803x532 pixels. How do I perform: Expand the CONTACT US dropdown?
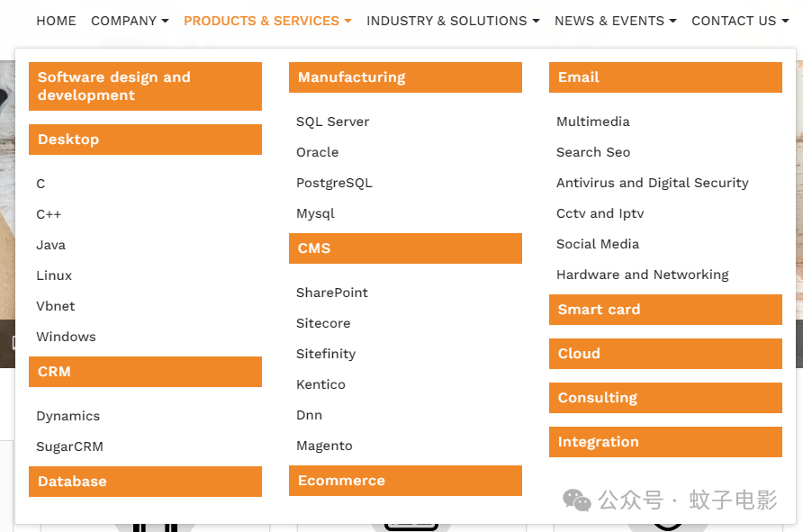coord(740,21)
